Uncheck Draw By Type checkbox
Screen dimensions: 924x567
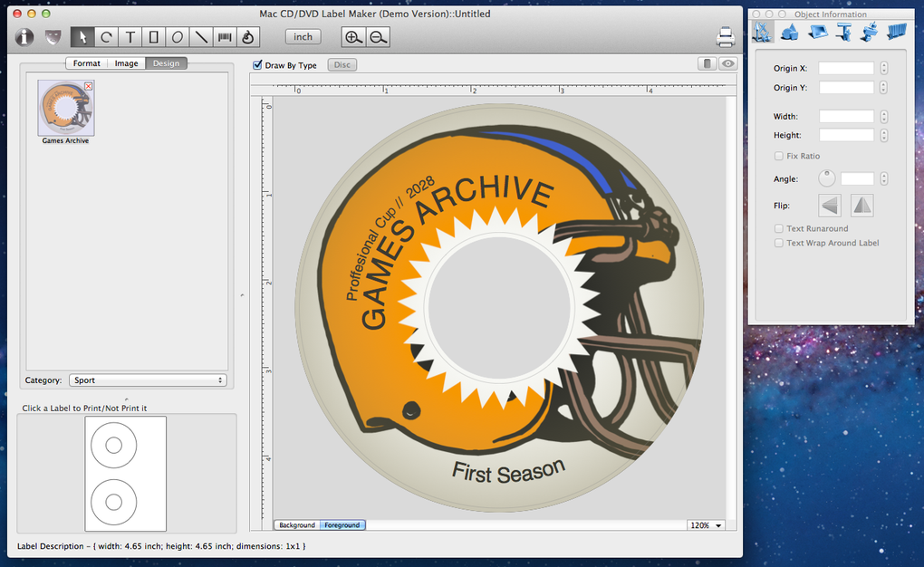point(257,65)
